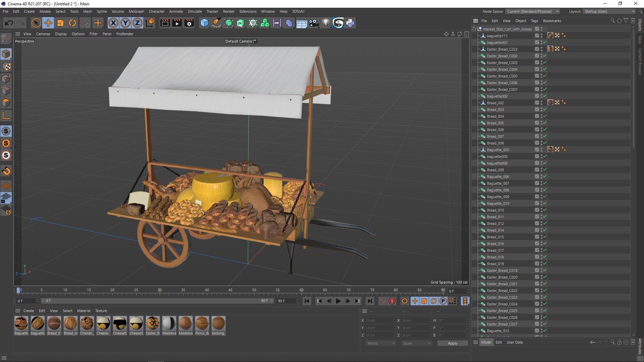Image resolution: width=644 pixels, height=362 pixels.
Task: Go to end of animation
Action: tap(370, 301)
